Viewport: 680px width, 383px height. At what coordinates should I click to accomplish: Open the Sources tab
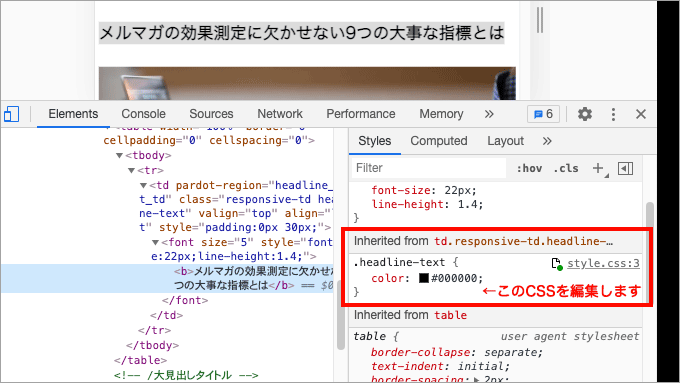tap(211, 114)
